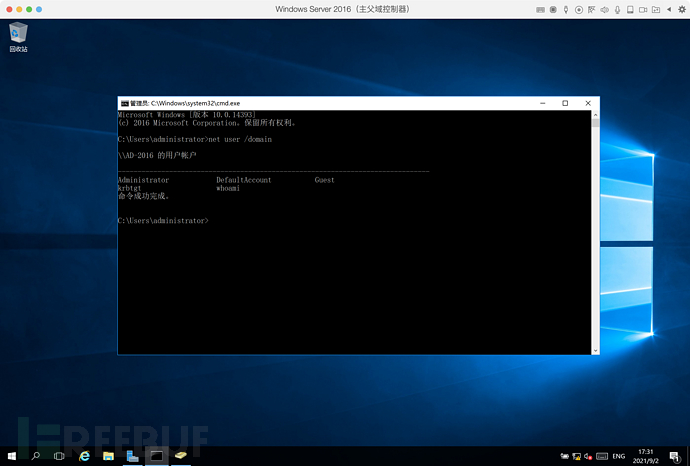Click the removable hardware tray icon
Image resolution: width=690 pixels, height=466 pixels.
tap(565, 456)
